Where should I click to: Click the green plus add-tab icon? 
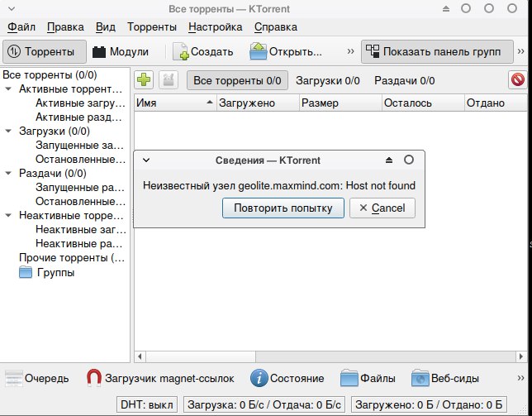click(144, 80)
